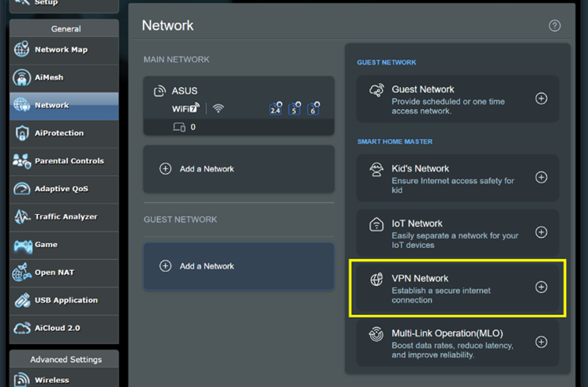Expand Kid's Network with plus button
Image resolution: width=588 pixels, height=387 pixels.
541,178
